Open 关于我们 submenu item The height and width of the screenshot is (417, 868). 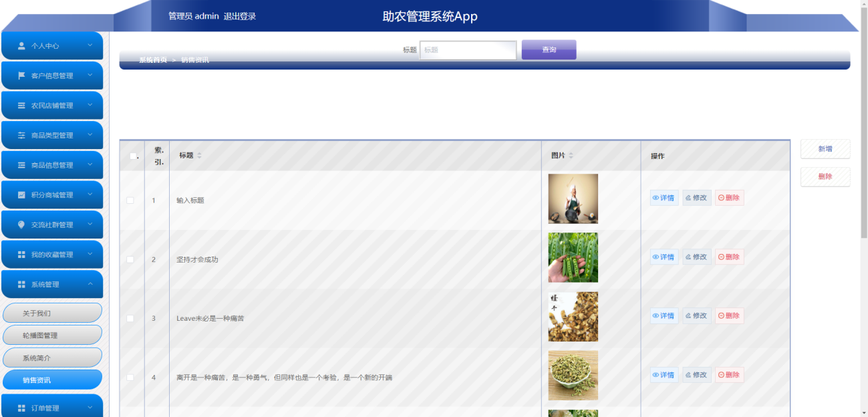point(52,313)
